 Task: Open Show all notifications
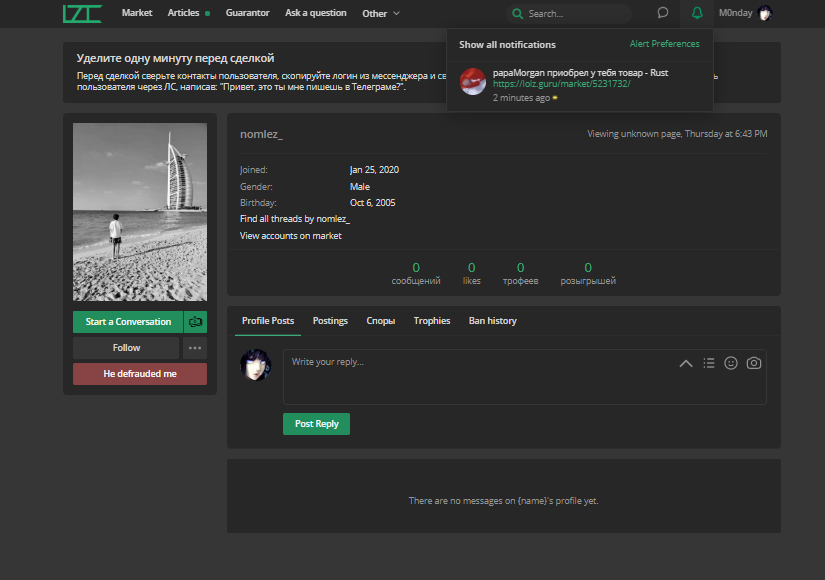click(x=507, y=45)
